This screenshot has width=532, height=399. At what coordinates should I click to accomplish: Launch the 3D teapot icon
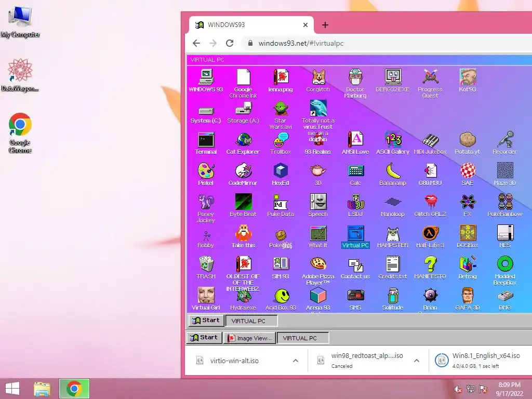pos(317,175)
